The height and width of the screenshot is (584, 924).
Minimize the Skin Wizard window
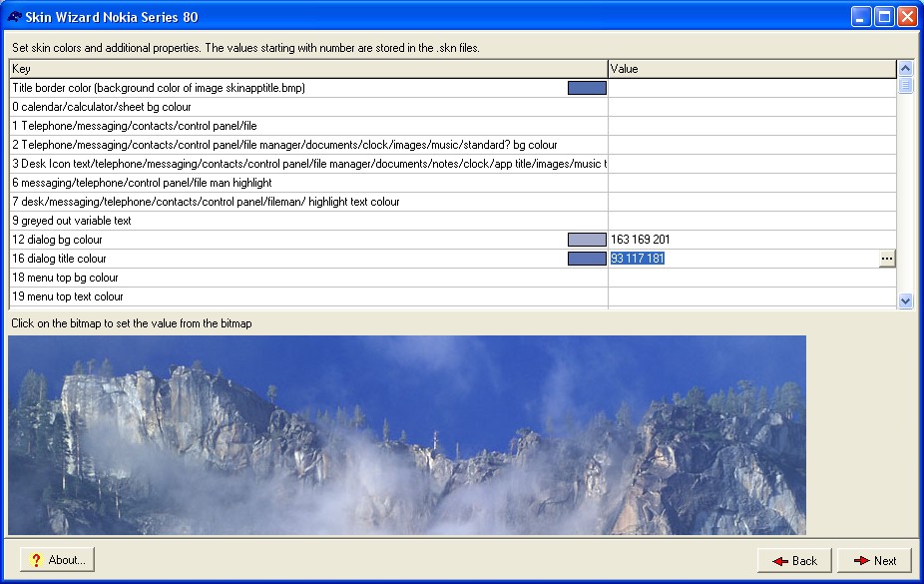coord(861,17)
